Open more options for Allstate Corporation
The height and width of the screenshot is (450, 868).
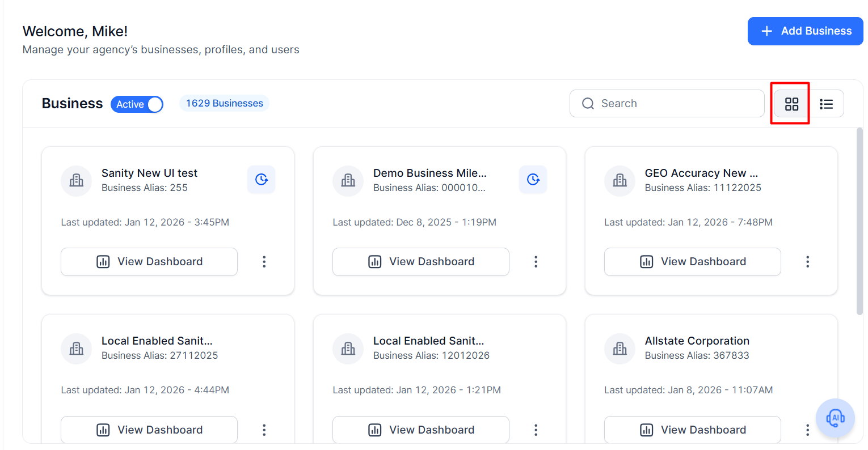(807, 430)
